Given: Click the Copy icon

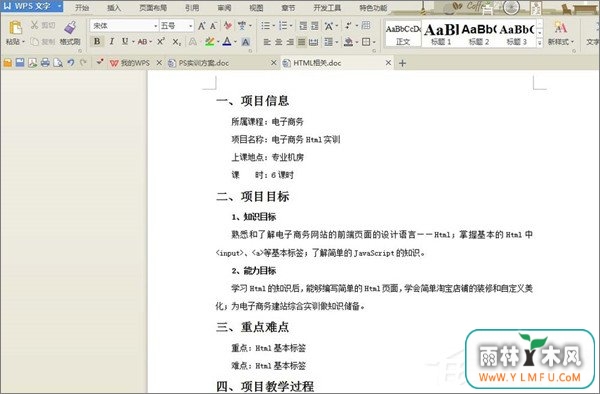Looking at the screenshot, I should (34, 41).
